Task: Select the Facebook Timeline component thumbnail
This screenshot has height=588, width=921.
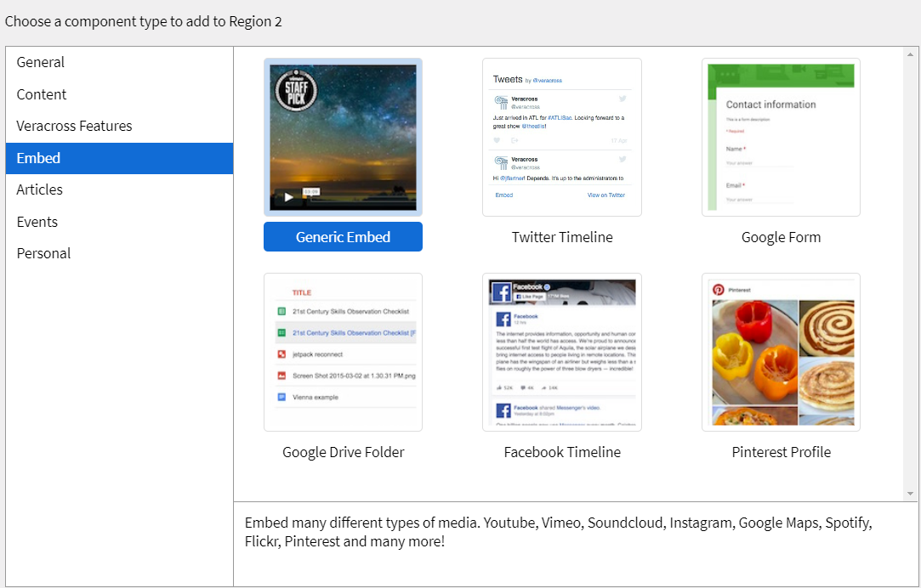Action: [561, 352]
